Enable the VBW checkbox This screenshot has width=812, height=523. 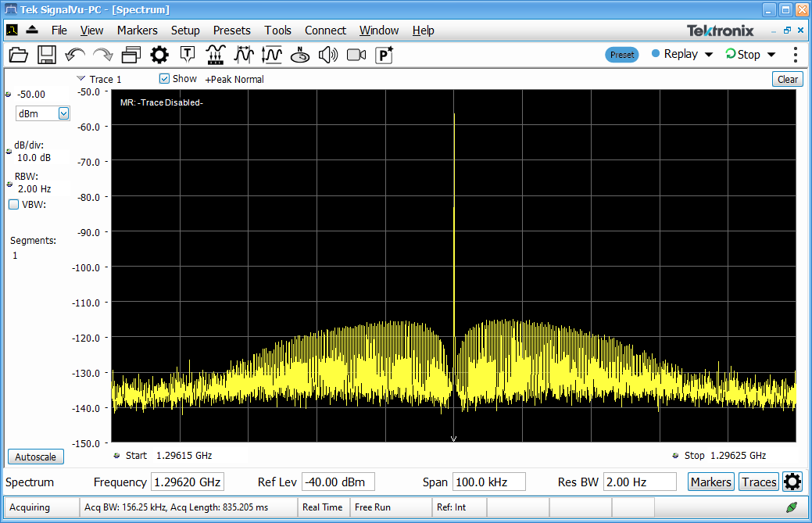[14, 205]
